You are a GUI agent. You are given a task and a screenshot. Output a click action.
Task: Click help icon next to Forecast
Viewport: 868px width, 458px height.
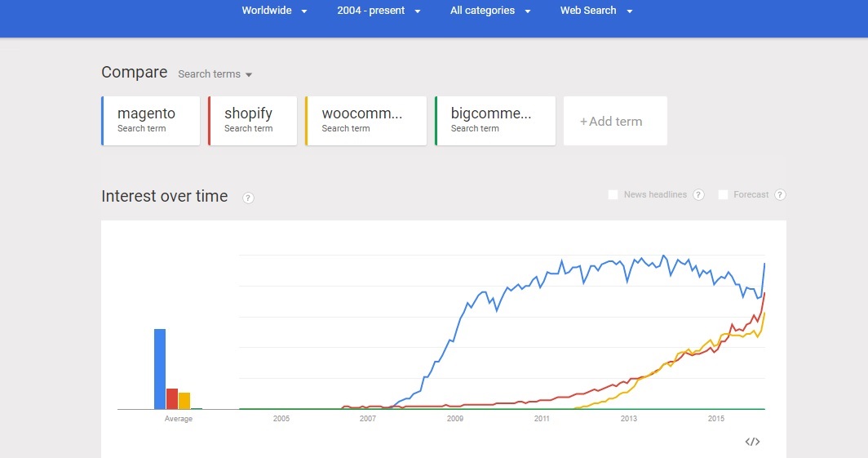click(780, 194)
